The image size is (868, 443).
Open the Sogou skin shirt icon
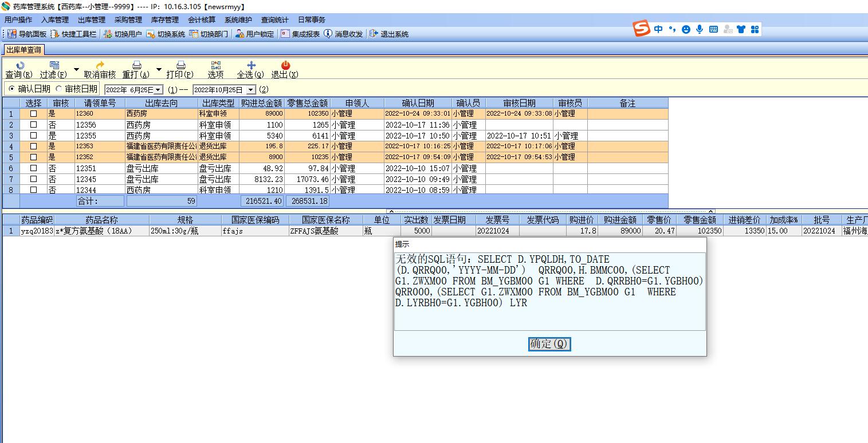tap(741, 29)
